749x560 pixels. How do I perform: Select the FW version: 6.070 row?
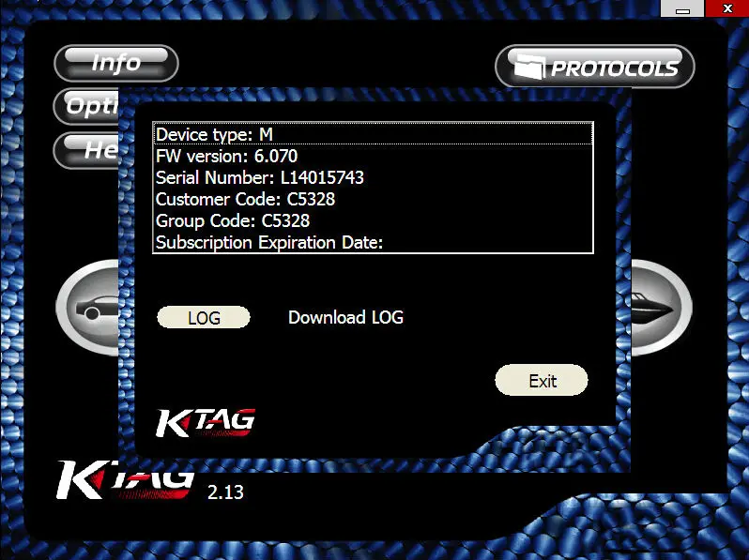[x=373, y=156]
